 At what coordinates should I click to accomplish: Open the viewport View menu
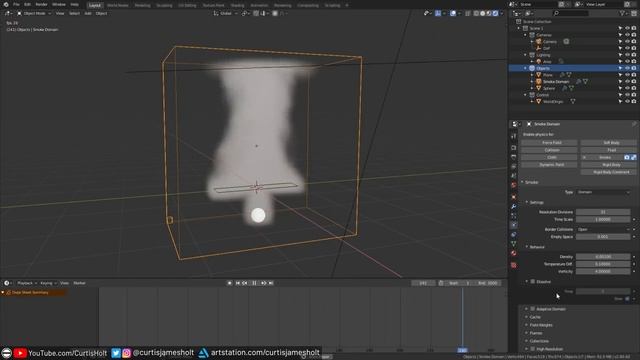(x=60, y=13)
